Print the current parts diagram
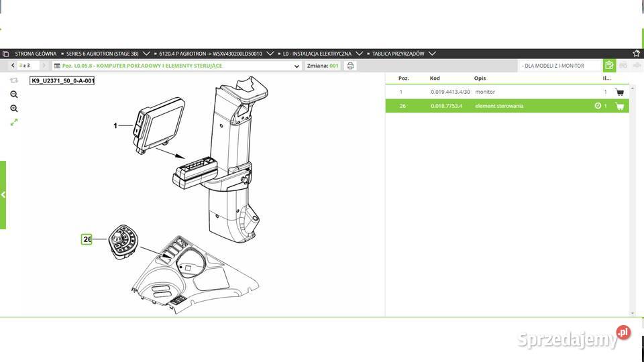The height and width of the screenshot is (362, 644). coord(350,66)
